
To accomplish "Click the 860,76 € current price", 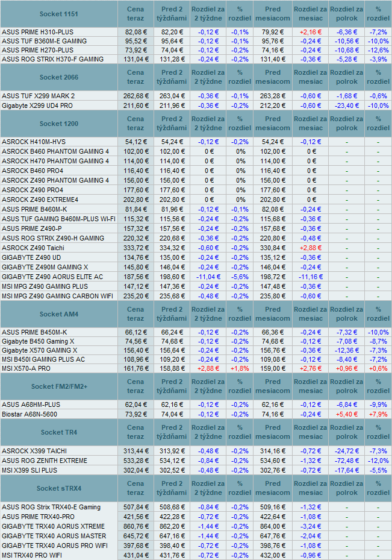I will (x=136, y=526).
